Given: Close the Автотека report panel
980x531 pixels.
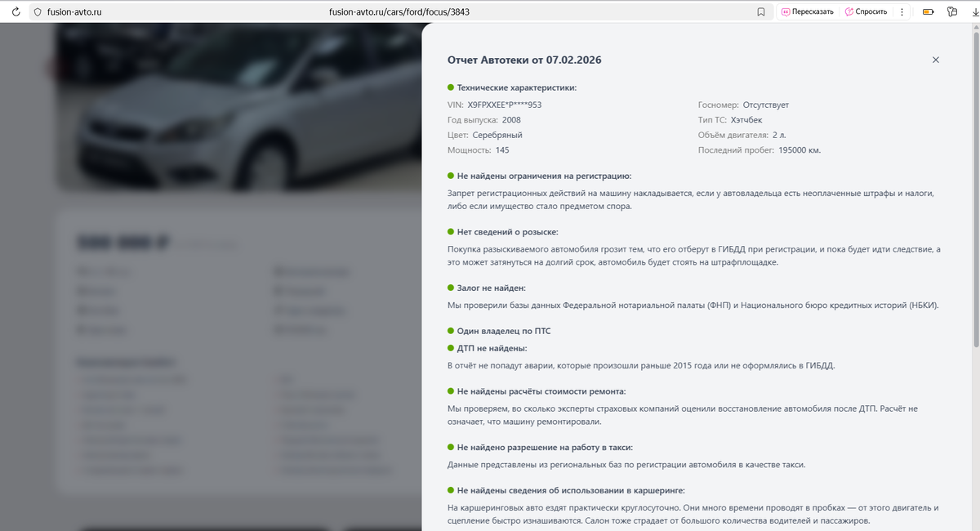Looking at the screenshot, I should point(936,60).
